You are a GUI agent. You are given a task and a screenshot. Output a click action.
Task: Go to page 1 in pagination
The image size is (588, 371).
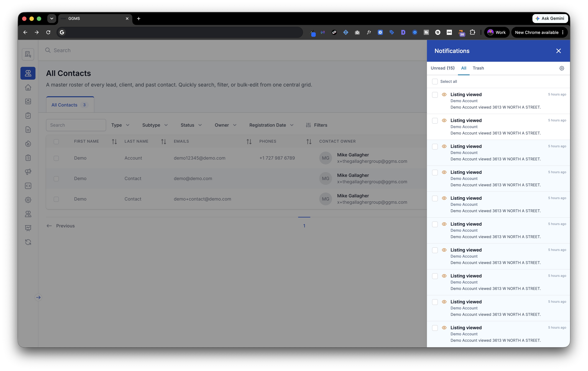pyautogui.click(x=304, y=226)
